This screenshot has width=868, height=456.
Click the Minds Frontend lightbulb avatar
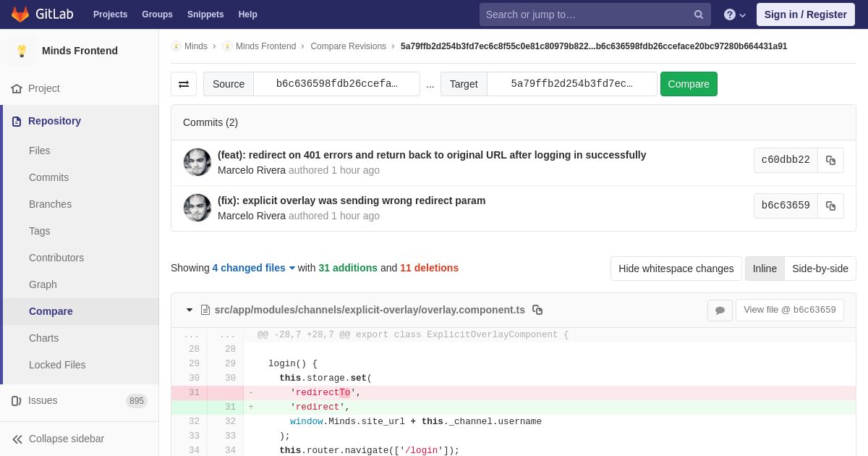22,51
